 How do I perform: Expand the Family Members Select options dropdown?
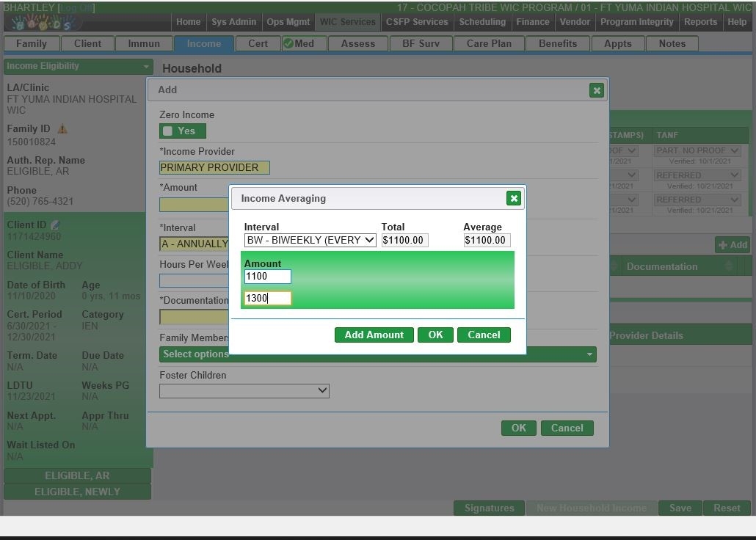pos(377,354)
